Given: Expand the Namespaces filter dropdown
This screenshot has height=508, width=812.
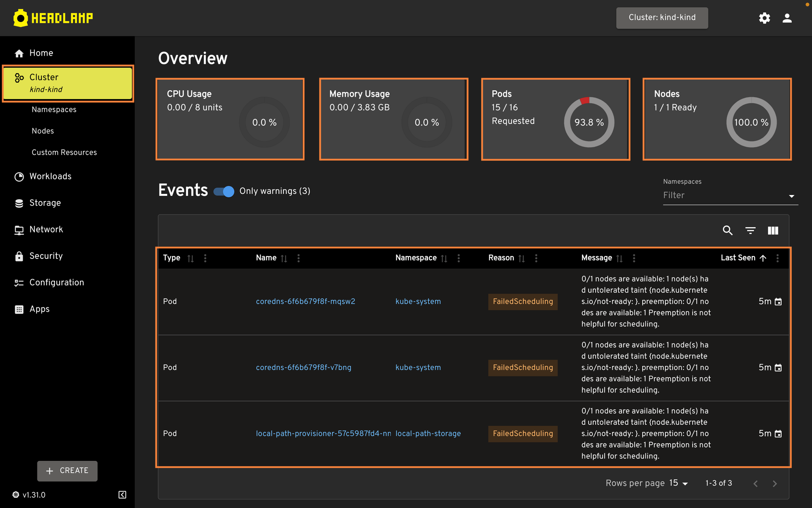Looking at the screenshot, I should click(x=790, y=195).
